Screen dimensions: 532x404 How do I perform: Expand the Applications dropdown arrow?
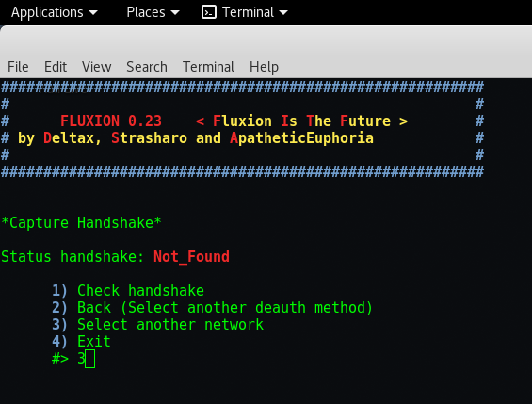pos(93,13)
